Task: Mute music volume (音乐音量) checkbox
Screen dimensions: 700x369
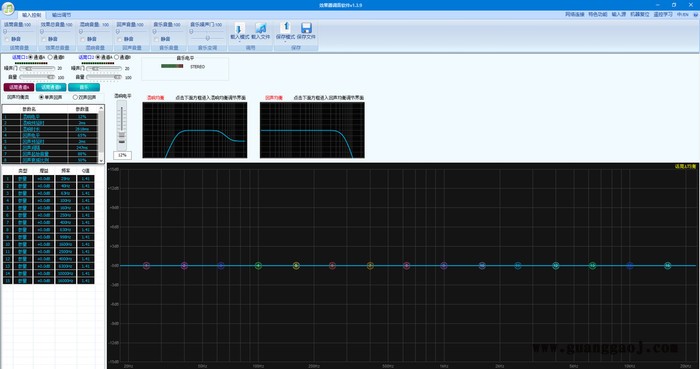Action: 157,39
